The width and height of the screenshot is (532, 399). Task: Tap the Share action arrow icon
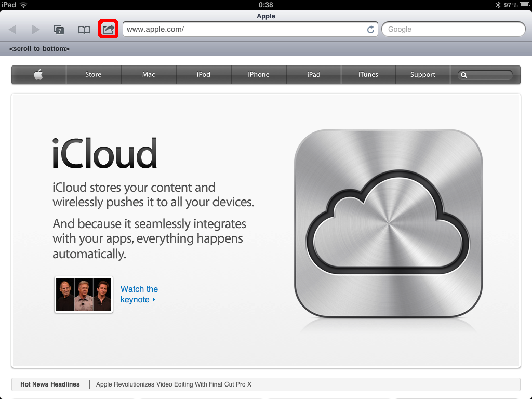(109, 29)
